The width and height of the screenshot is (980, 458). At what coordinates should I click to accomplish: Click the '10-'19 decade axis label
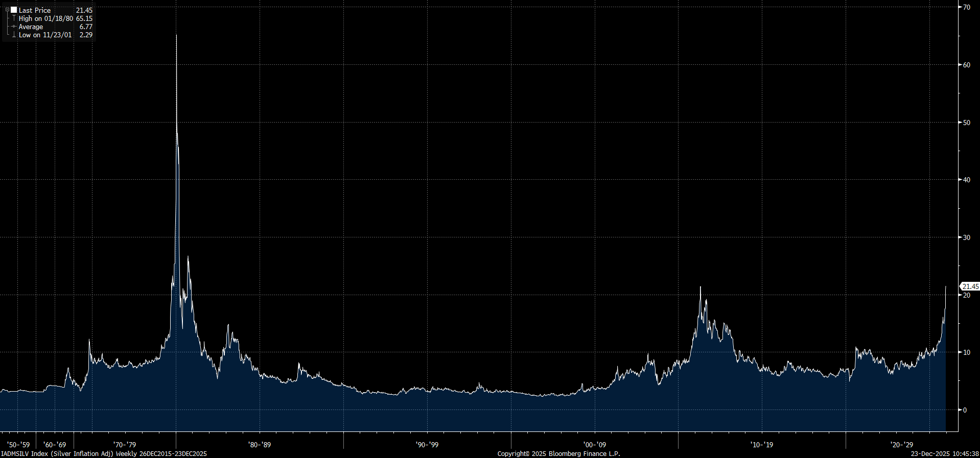(x=762, y=445)
